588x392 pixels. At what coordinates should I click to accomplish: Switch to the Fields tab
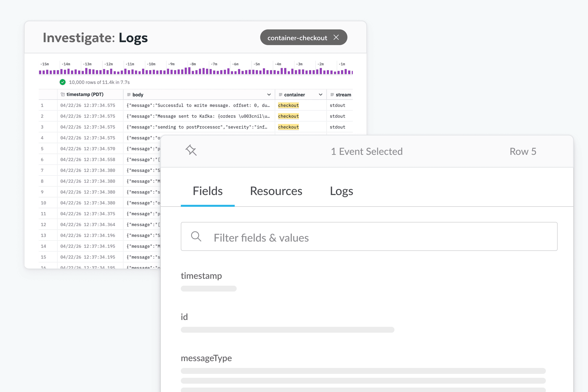(208, 191)
